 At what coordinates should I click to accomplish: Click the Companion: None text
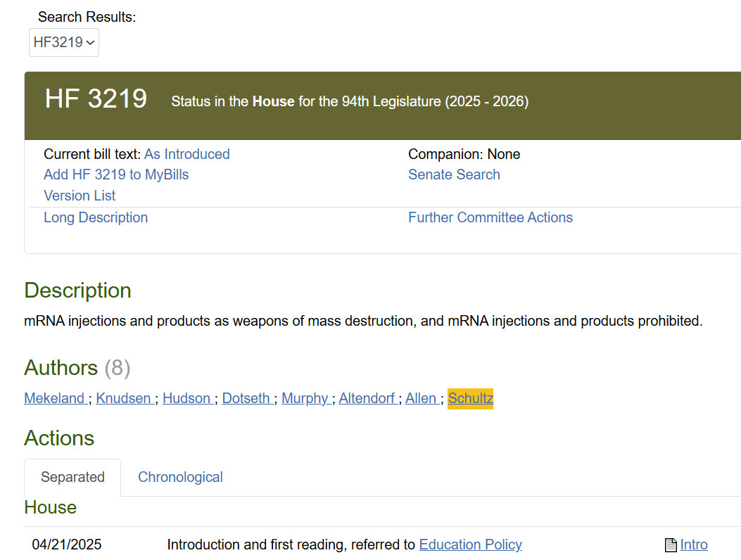coord(464,154)
